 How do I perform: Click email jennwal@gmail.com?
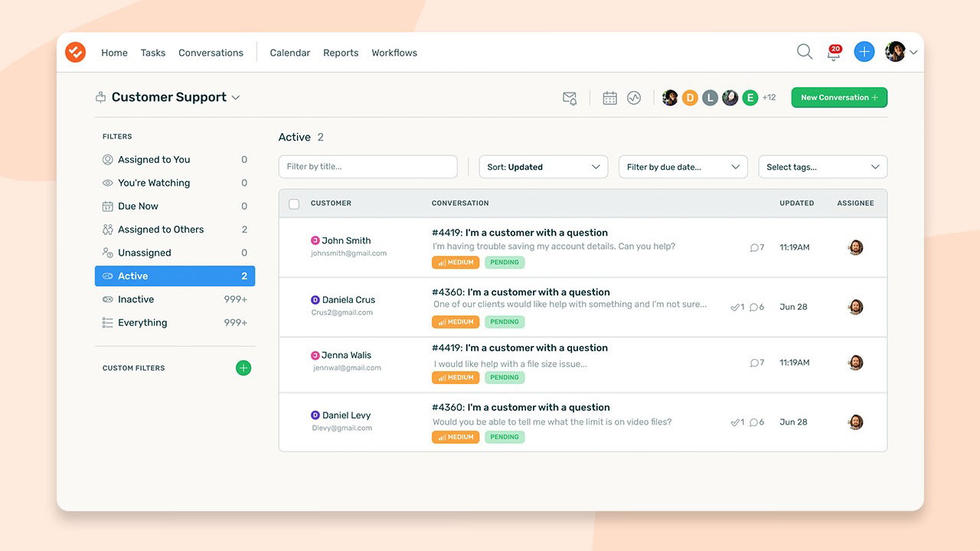tap(347, 368)
